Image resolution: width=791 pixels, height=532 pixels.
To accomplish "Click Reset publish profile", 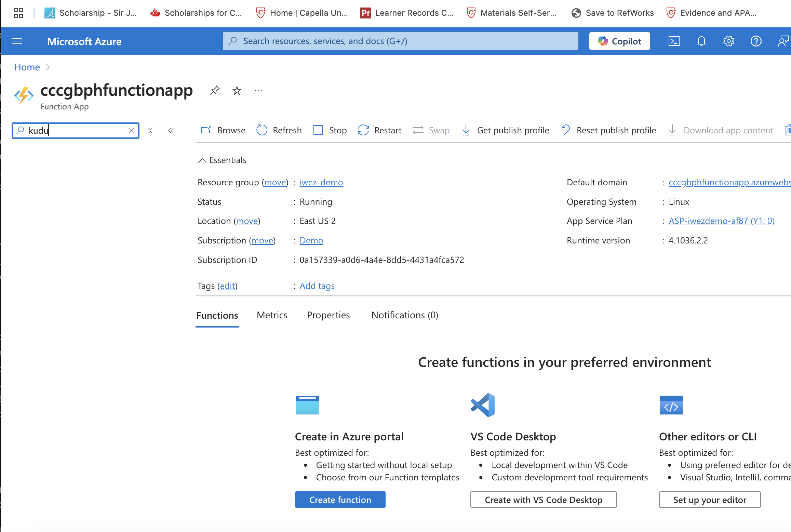I will pos(608,130).
